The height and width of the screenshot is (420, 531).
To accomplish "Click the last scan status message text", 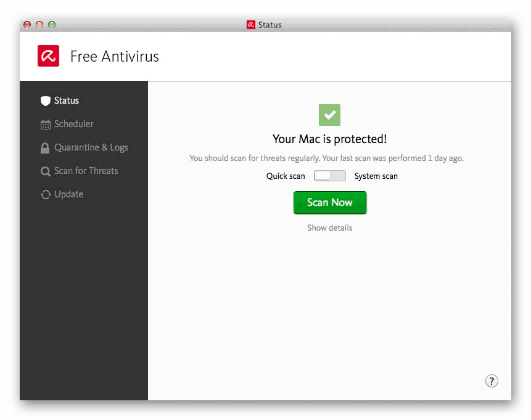I will coord(329,158).
